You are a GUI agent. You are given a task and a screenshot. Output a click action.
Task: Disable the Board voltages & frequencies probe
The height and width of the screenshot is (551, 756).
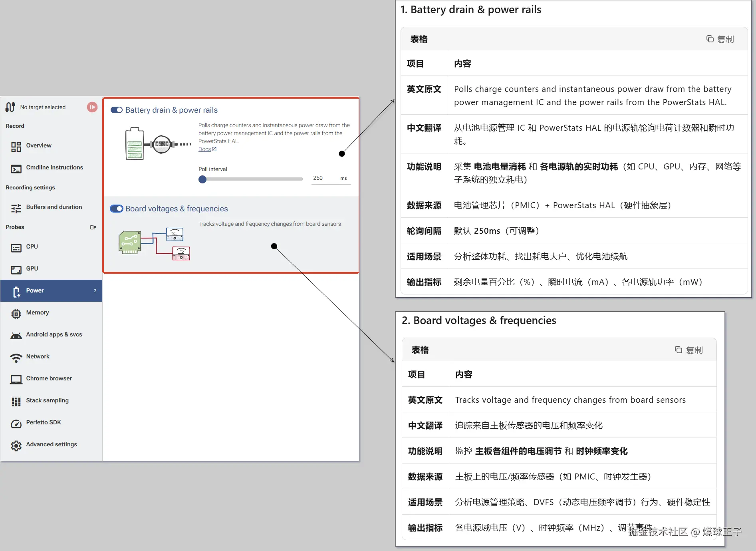pyautogui.click(x=116, y=208)
